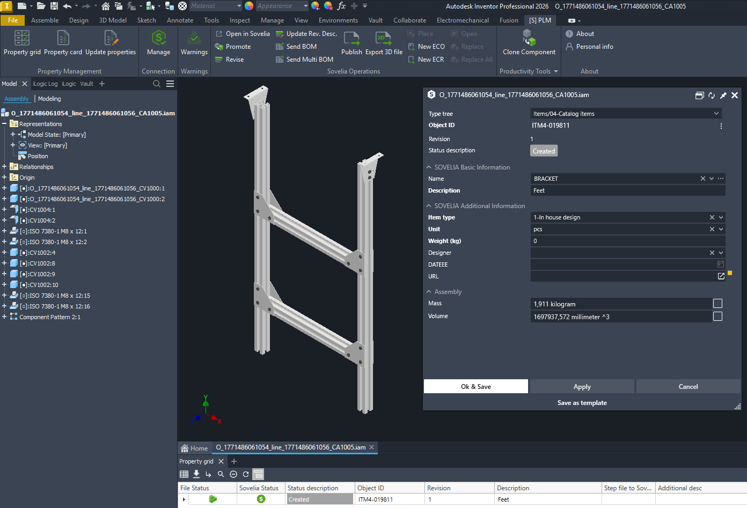This screenshot has width=747, height=508.
Task: Click the Description field containing Feet
Action: [x=626, y=190]
